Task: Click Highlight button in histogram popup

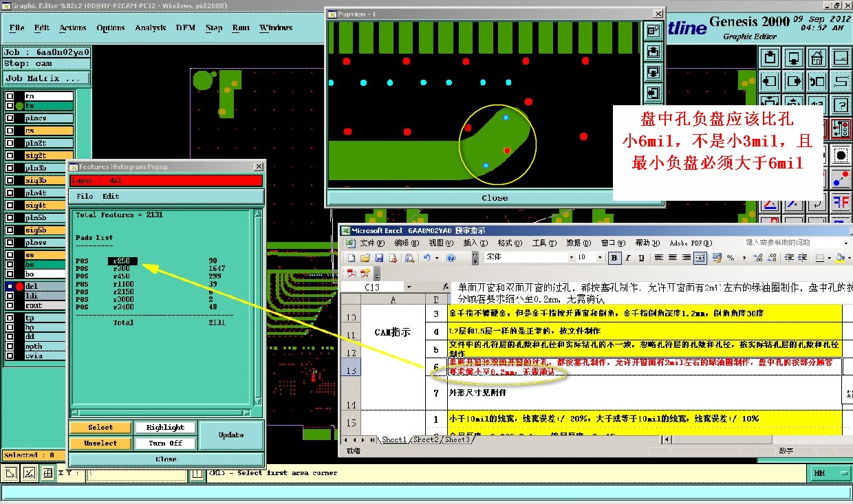Action: click(x=166, y=427)
